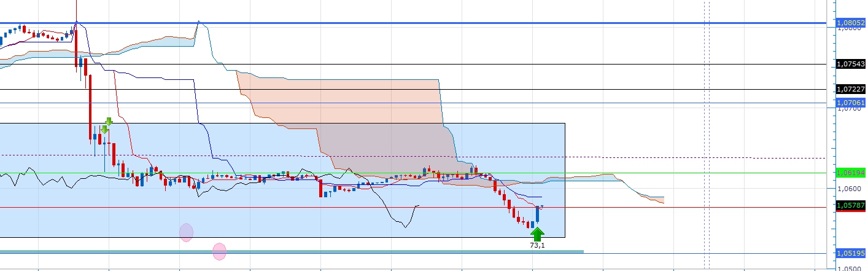Click the green up arrow above 73,1
Image resolution: width=868 pixels, height=271 pixels.
point(537,234)
